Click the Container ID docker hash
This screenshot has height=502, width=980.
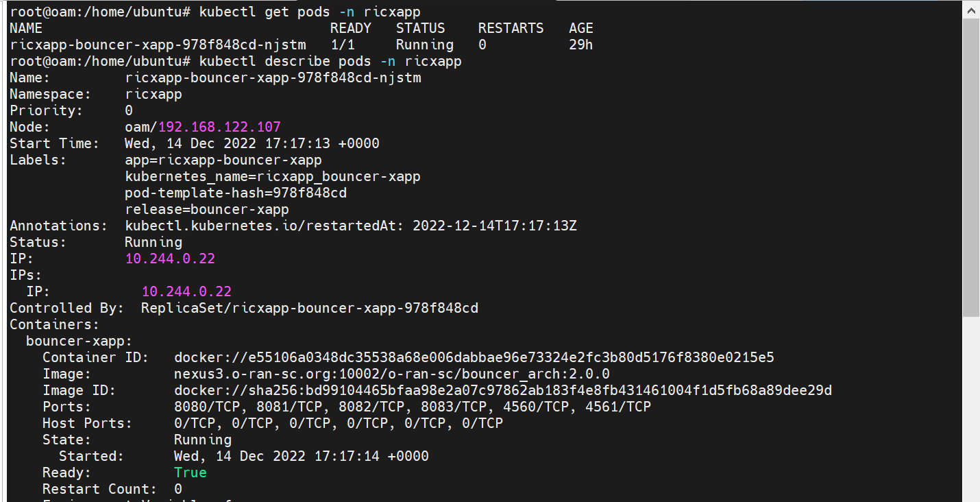(x=474, y=357)
